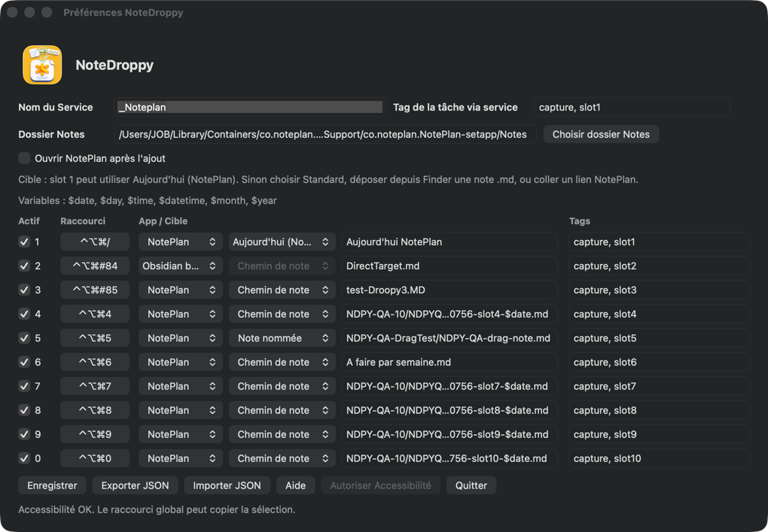The image size is (768, 532).
Task: Click the DirectTarget.md target field
Action: (450, 266)
